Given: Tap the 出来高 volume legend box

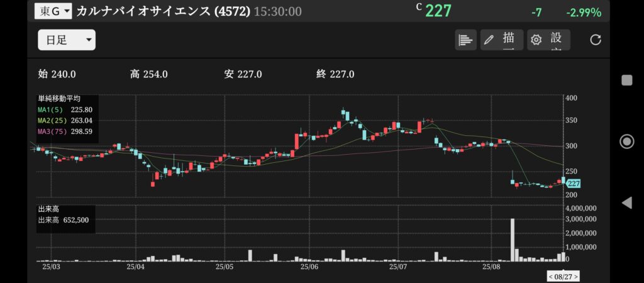Looking at the screenshot, I should [x=65, y=219].
